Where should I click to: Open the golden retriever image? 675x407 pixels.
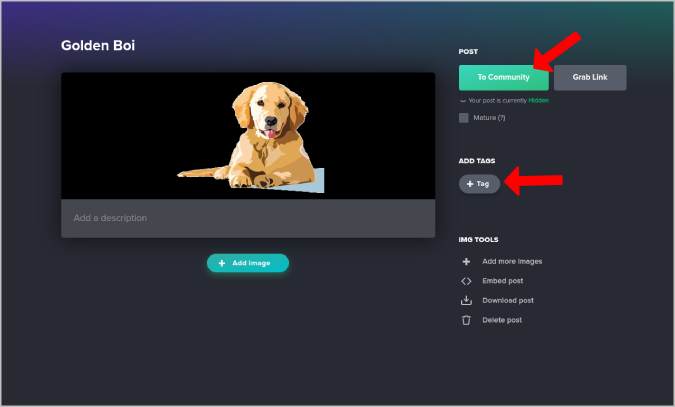[248, 136]
